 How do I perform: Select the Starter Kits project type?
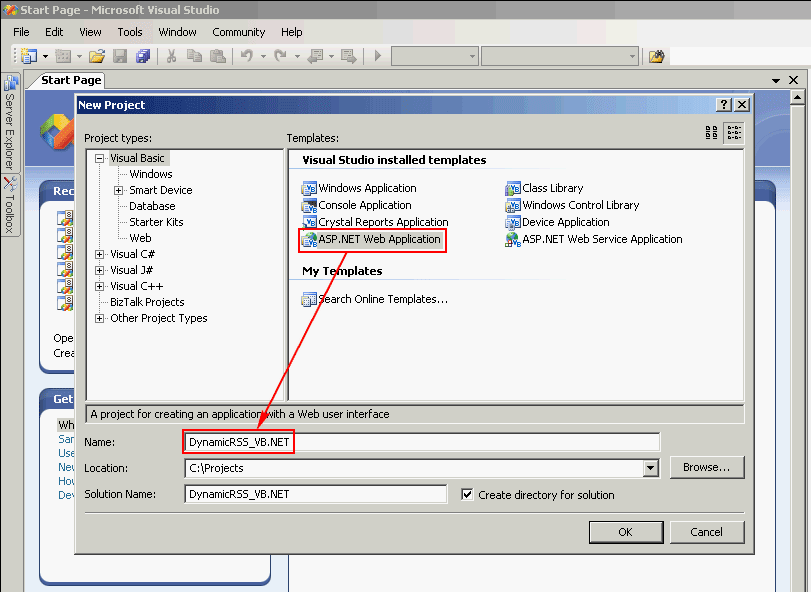[x=156, y=222]
